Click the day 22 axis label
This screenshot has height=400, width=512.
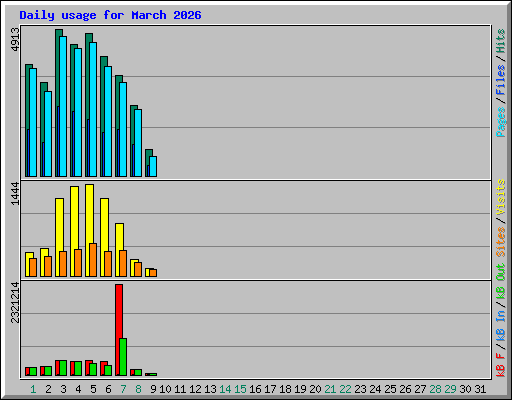pos(345,389)
